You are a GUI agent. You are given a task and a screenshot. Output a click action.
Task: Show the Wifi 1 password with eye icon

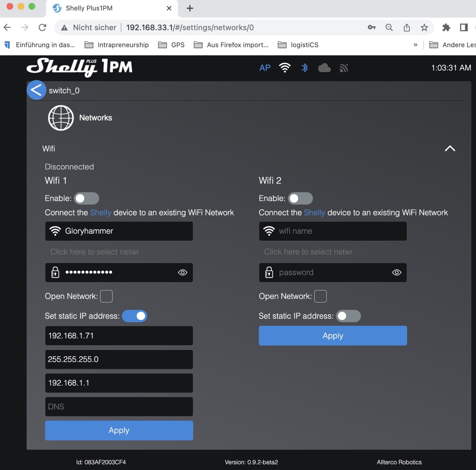coord(183,272)
